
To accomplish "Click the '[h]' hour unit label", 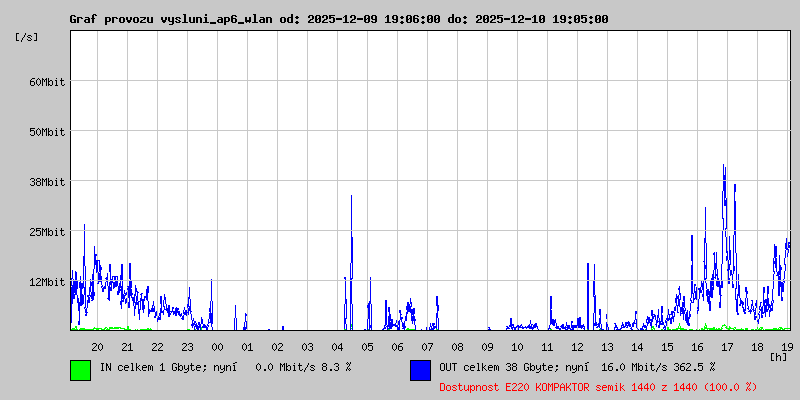I will point(778,357).
